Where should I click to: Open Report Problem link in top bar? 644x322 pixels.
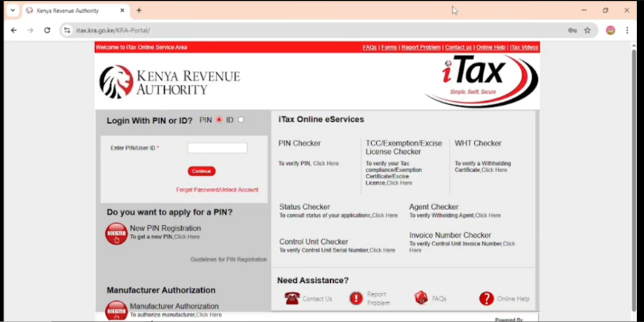coord(421,47)
